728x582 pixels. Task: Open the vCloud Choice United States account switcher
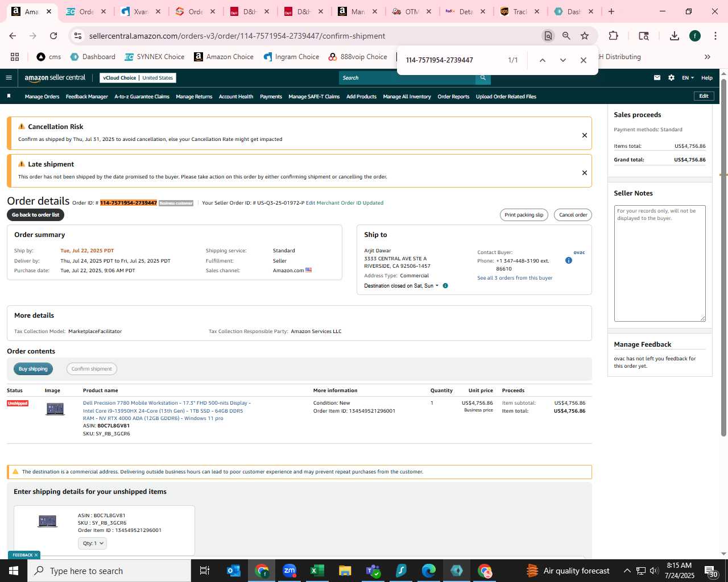tap(138, 78)
